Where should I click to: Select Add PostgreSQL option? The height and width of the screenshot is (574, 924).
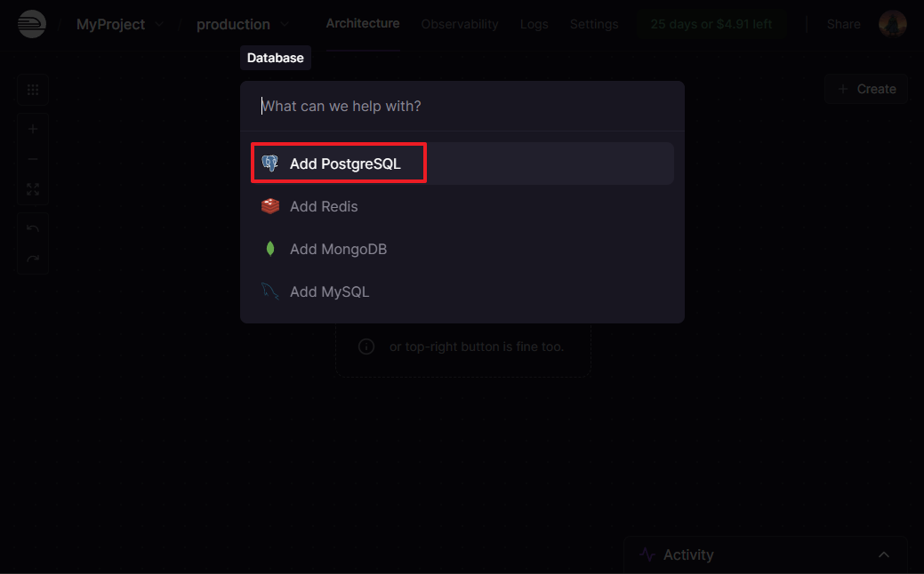click(345, 163)
